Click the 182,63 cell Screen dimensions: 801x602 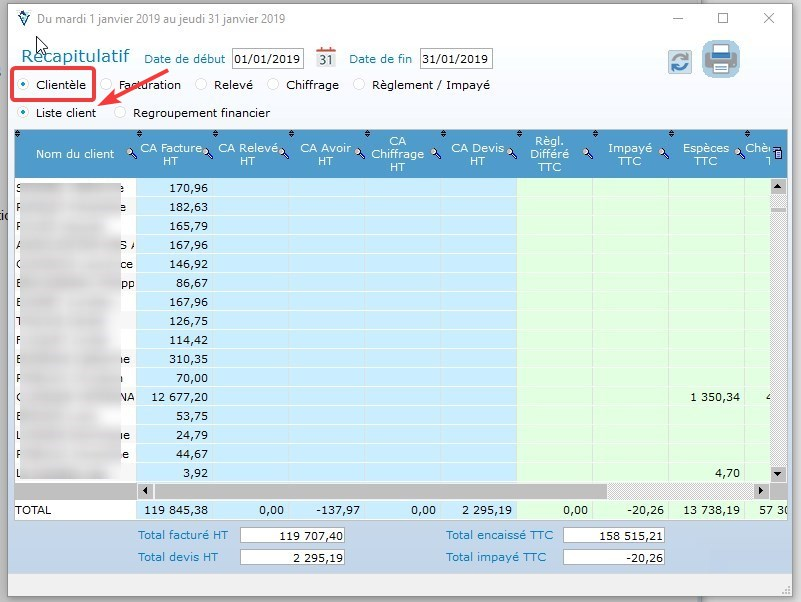(175, 207)
